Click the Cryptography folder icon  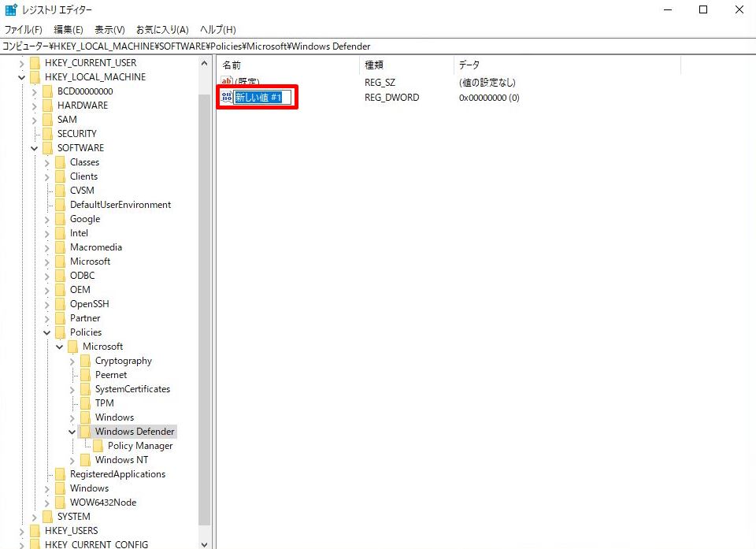85,361
